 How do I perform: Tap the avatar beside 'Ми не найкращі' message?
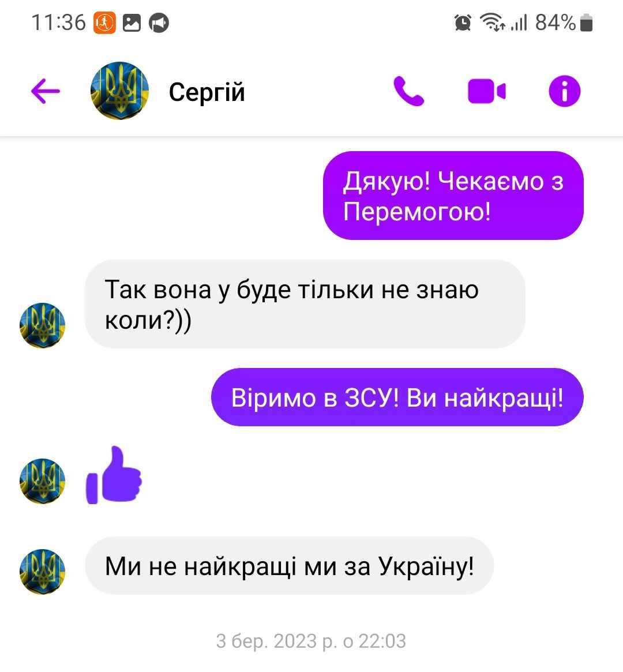[43, 572]
